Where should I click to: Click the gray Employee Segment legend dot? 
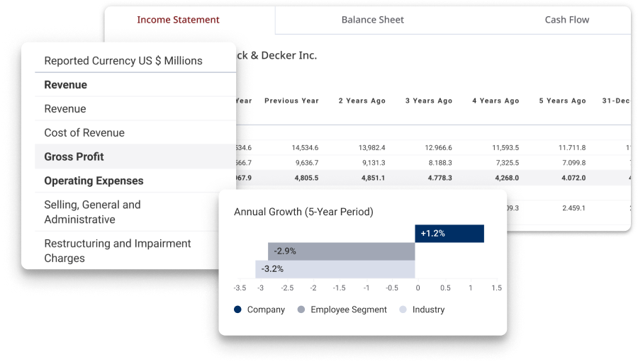coord(301,309)
